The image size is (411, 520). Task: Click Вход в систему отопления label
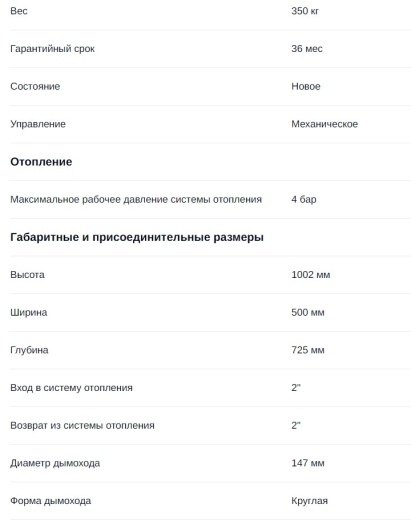(71, 388)
